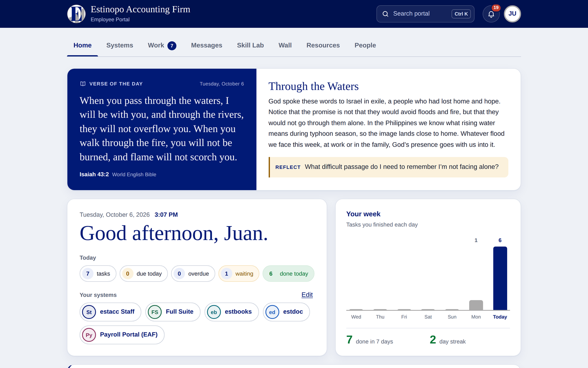The image size is (588, 368).
Task: Click the Py icon for Payroll Portal
Action: [89, 335]
